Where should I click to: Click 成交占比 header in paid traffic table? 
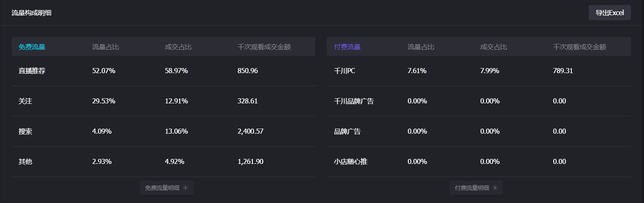point(494,47)
